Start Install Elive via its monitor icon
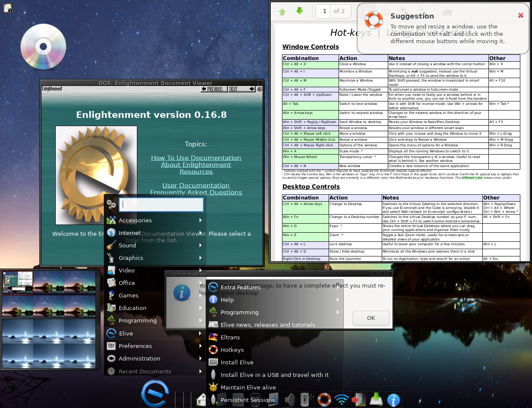532x408 pixels. point(213,362)
